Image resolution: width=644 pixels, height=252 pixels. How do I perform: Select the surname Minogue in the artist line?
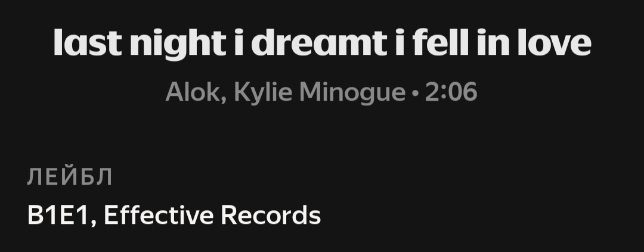point(352,94)
